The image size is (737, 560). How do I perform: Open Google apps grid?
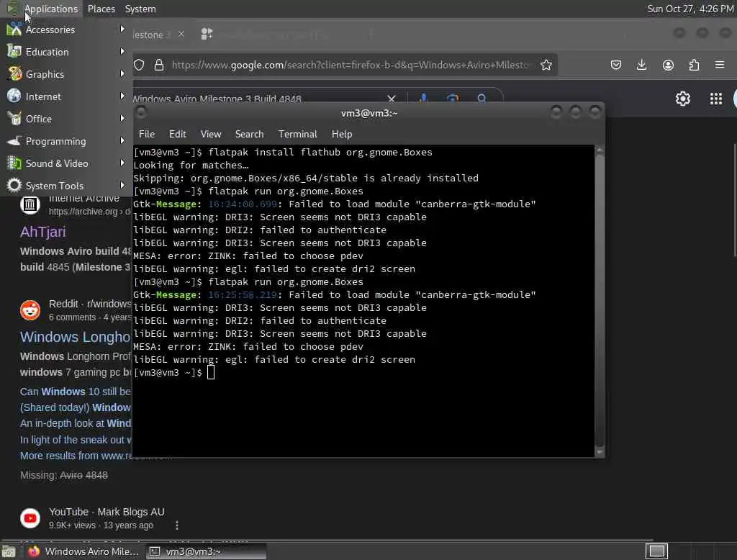coord(716,99)
